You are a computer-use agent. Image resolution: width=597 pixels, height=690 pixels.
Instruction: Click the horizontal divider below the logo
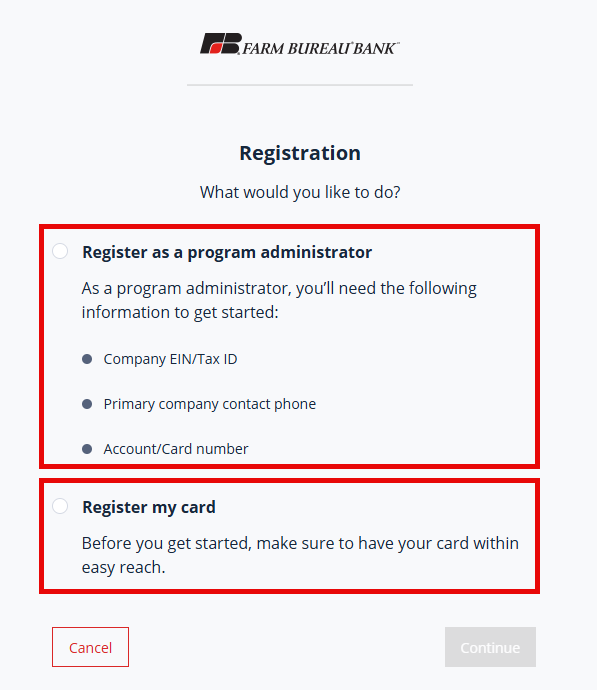[300, 85]
